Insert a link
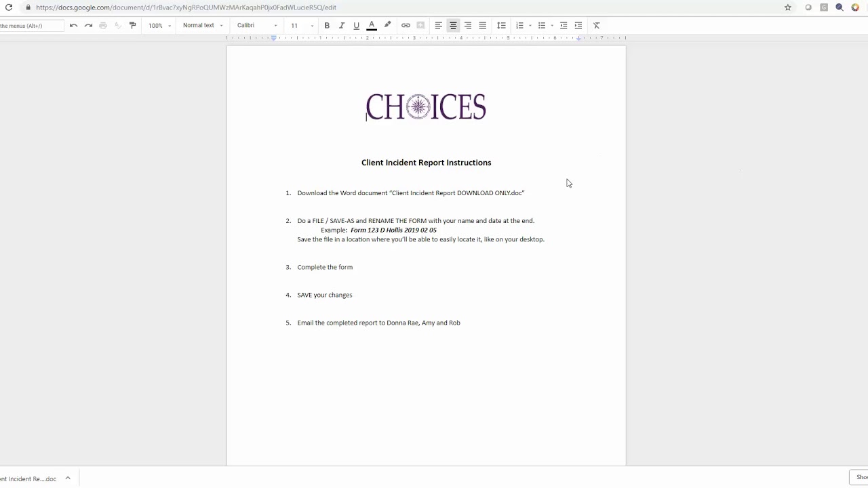 406,25
